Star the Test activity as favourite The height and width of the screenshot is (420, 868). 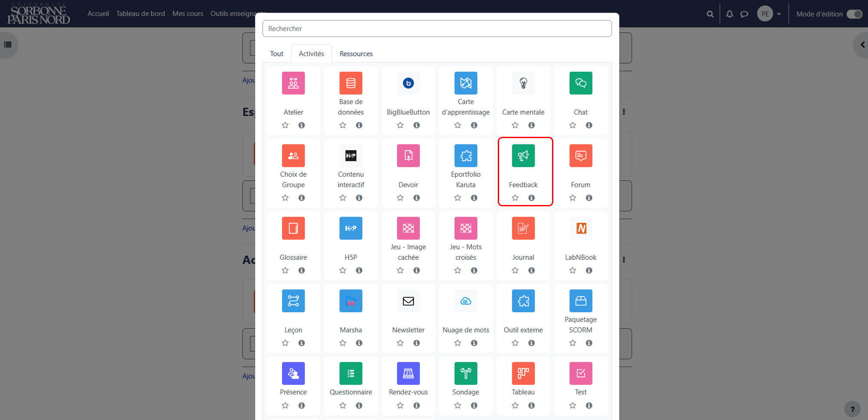pyautogui.click(x=572, y=405)
